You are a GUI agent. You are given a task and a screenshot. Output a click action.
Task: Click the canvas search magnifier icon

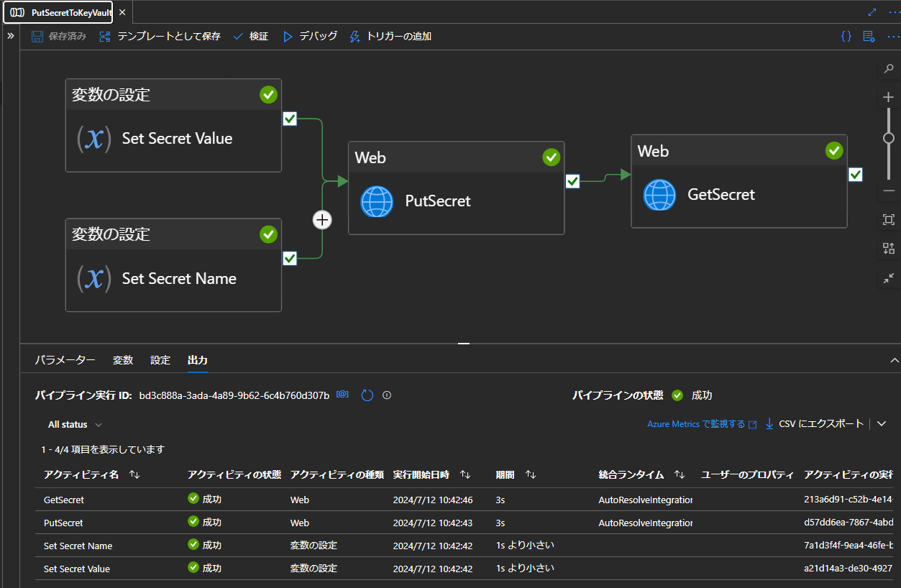click(889, 69)
